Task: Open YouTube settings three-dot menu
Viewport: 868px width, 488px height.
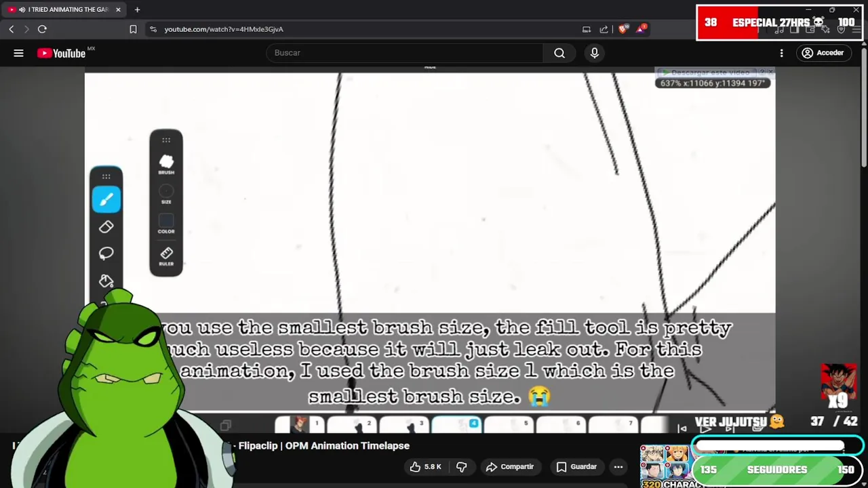Action: [781, 53]
